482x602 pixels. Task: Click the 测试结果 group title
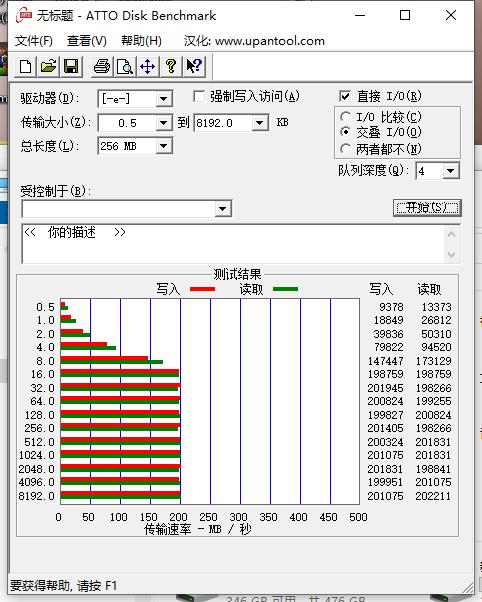(x=237, y=274)
